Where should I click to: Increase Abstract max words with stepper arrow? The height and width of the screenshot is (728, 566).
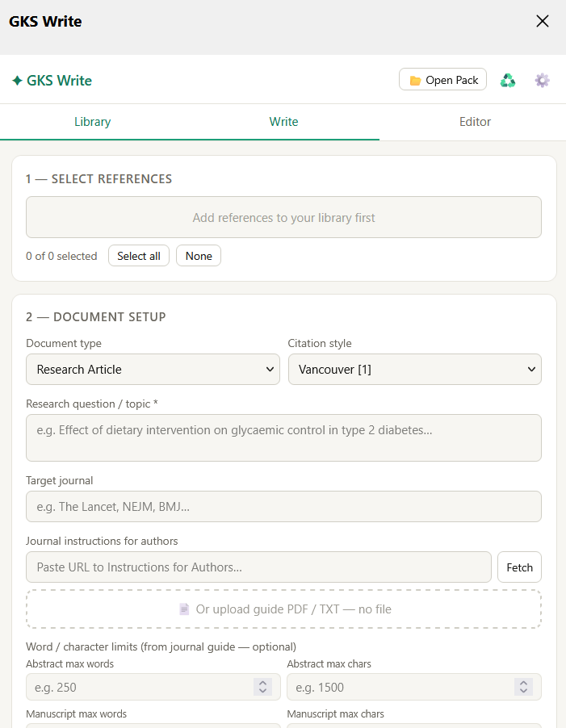[x=262, y=683]
